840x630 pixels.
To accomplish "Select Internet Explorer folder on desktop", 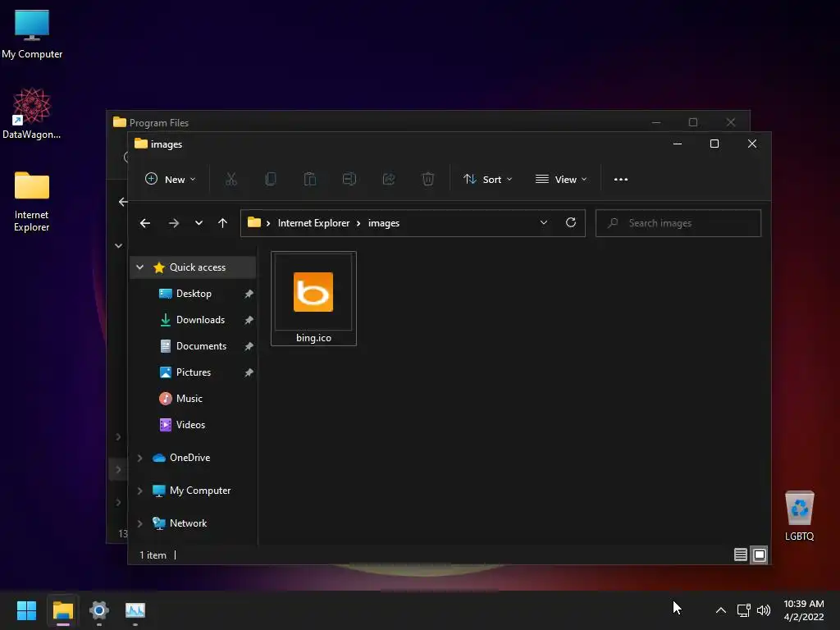I will (32, 202).
